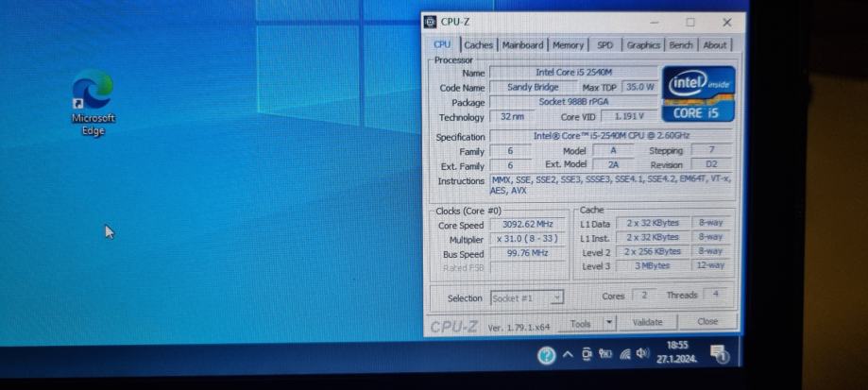
Task: Select the CPU tab
Action: click(x=442, y=44)
